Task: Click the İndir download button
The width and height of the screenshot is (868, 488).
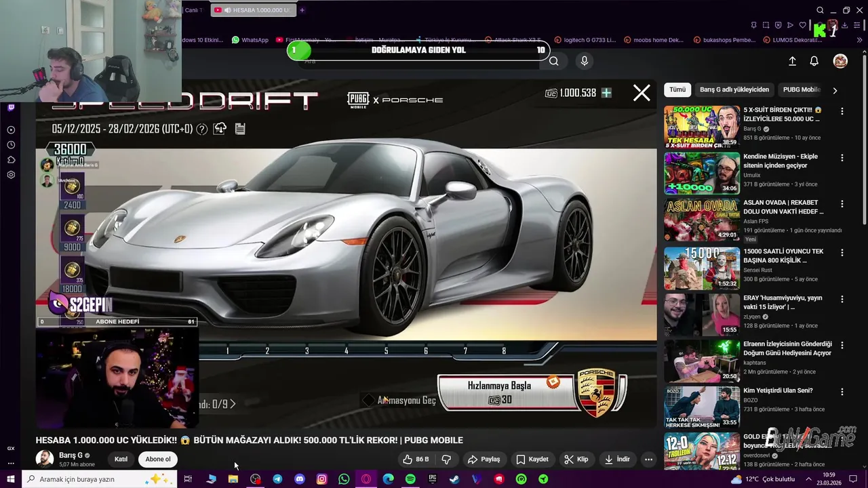Action: [x=617, y=459]
